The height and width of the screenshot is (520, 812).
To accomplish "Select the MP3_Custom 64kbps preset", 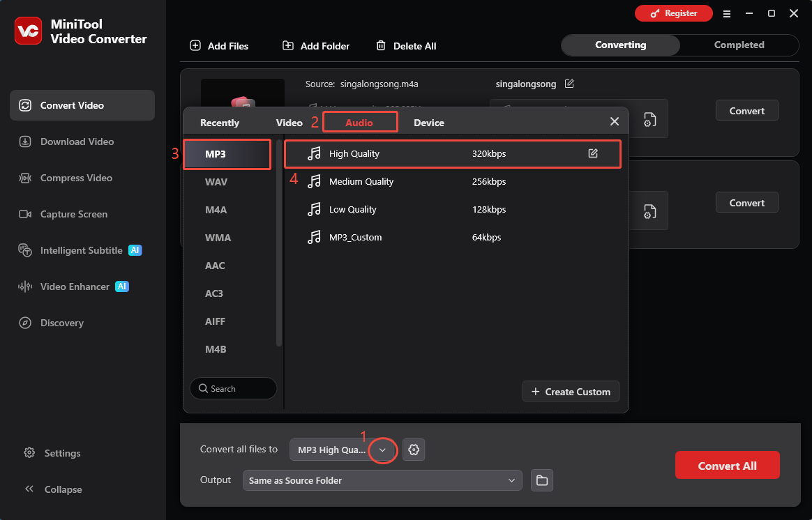I will (x=453, y=238).
